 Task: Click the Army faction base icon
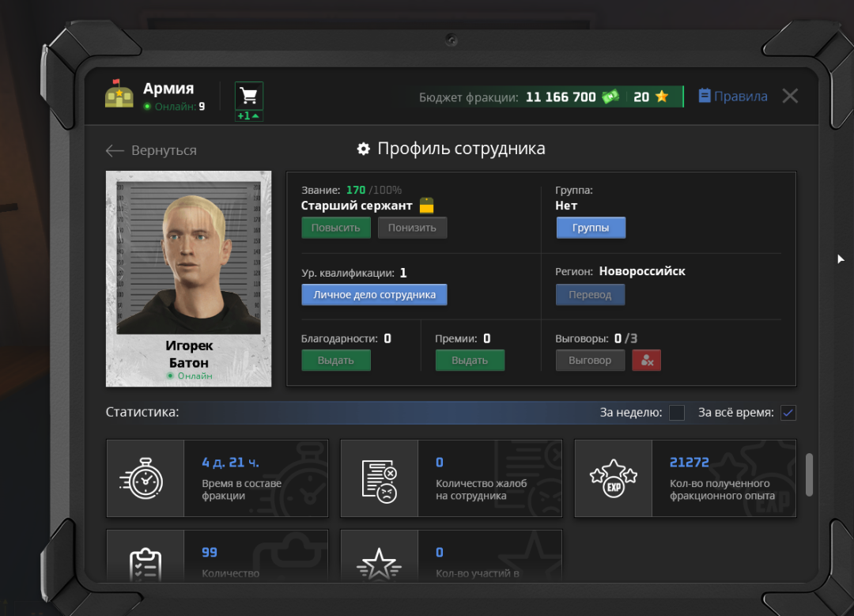pyautogui.click(x=119, y=94)
